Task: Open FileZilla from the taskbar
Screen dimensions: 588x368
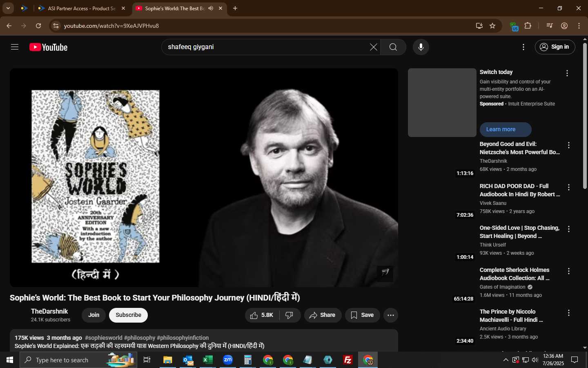Action: tap(348, 360)
